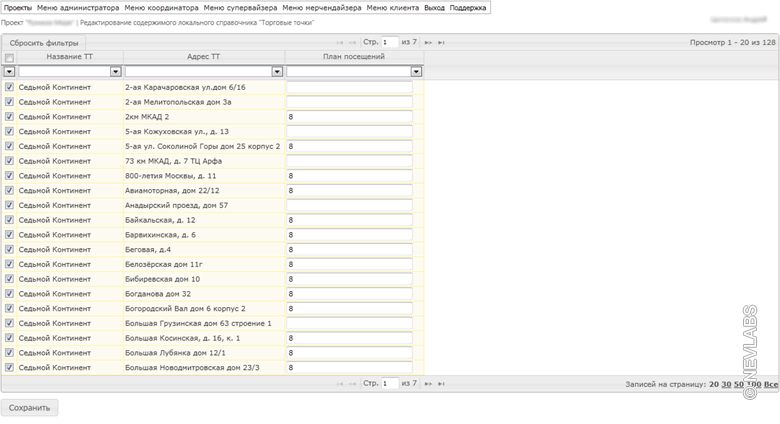The image size is (780, 424).
Task: Click last page icon in bottom pager
Action: [441, 384]
